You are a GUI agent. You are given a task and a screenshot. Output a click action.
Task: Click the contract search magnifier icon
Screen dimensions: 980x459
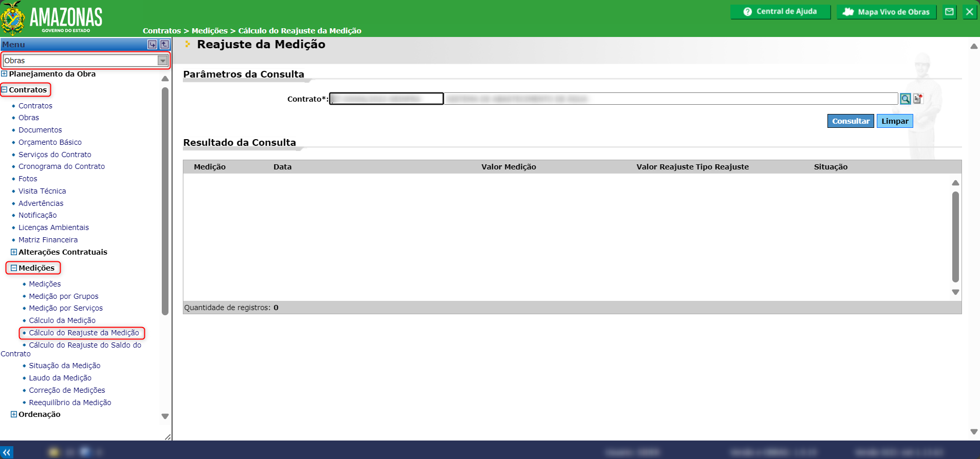(905, 99)
